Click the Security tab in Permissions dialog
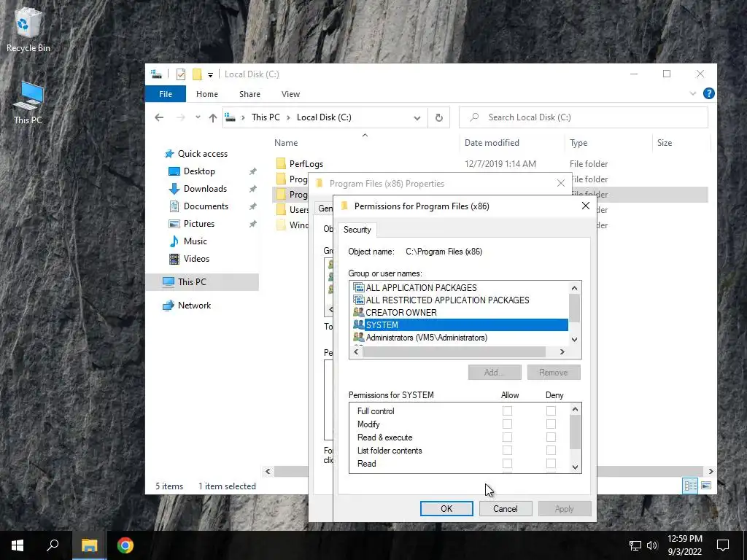Viewport: 747px width, 560px height. (357, 230)
